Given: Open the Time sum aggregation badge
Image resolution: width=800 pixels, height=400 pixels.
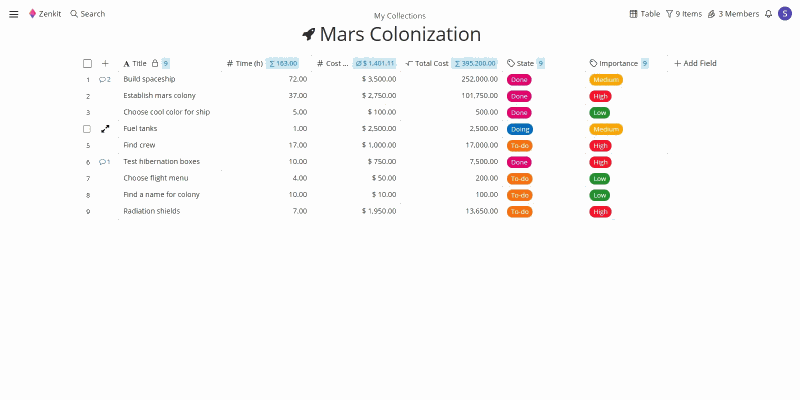Looking at the screenshot, I should [283, 63].
